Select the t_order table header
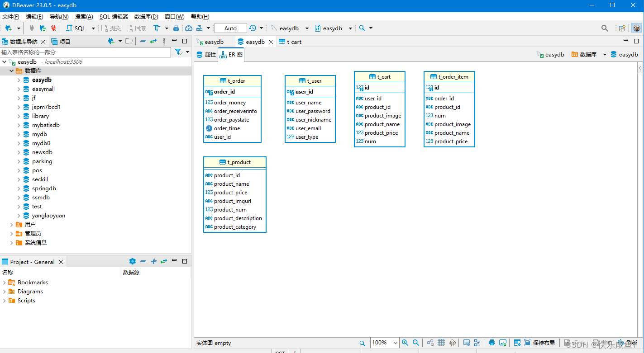Image resolution: width=644 pixels, height=353 pixels. (x=232, y=81)
